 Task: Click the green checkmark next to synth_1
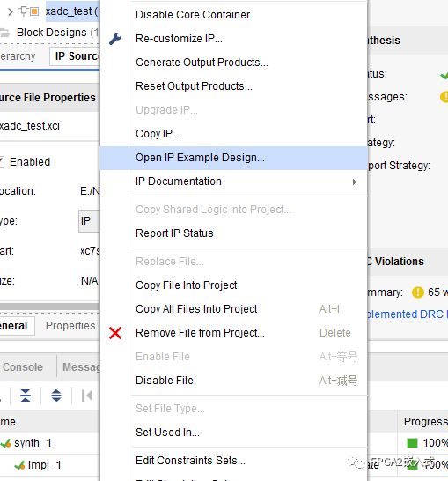5,443
